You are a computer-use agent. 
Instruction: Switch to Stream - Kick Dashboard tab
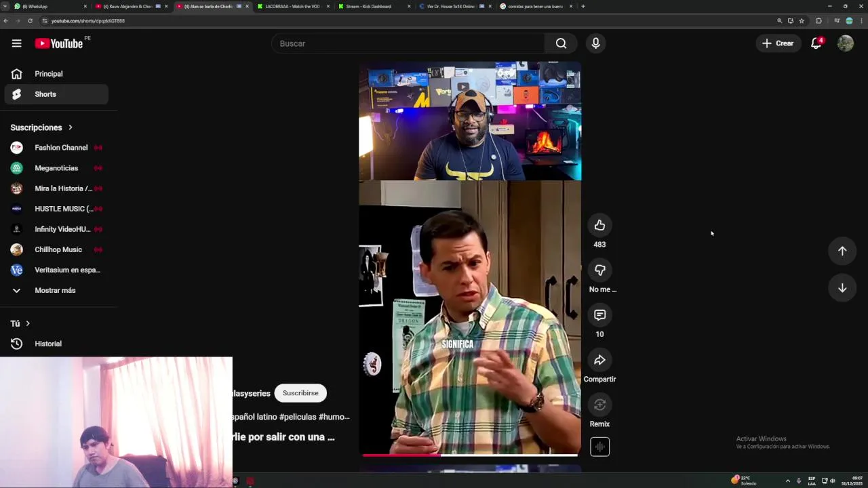(x=374, y=6)
